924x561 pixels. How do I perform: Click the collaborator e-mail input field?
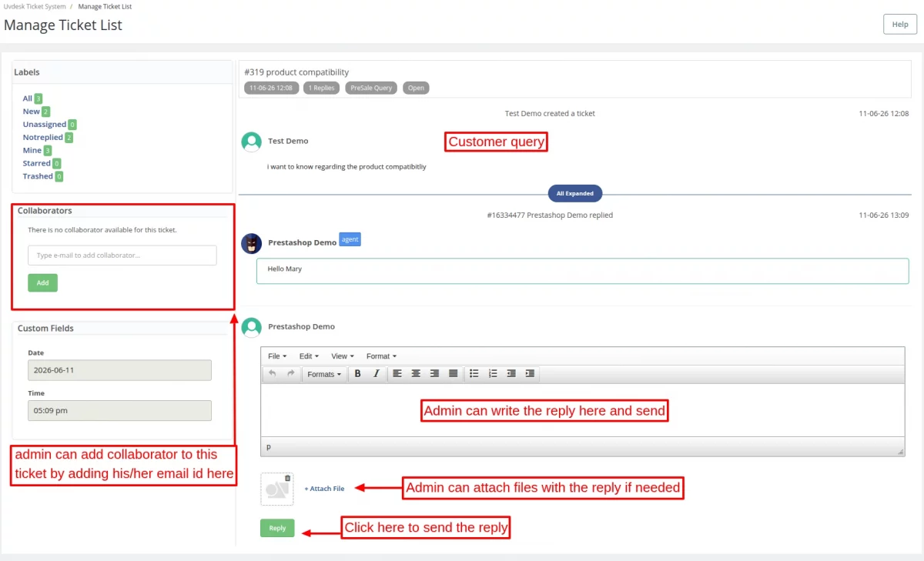click(122, 255)
